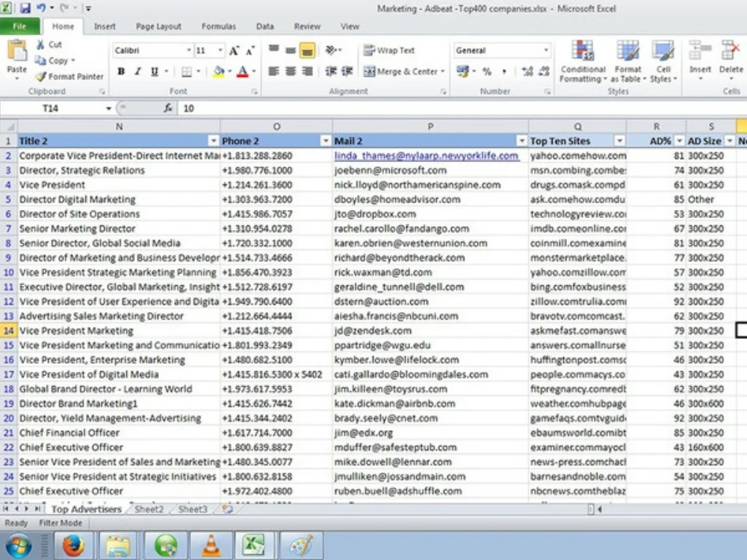The height and width of the screenshot is (560, 747).
Task: Align text right icon
Action: tap(307, 72)
